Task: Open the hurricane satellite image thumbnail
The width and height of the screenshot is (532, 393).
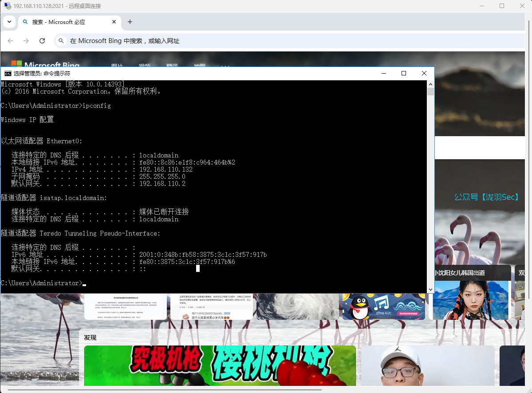Action: click(297, 306)
